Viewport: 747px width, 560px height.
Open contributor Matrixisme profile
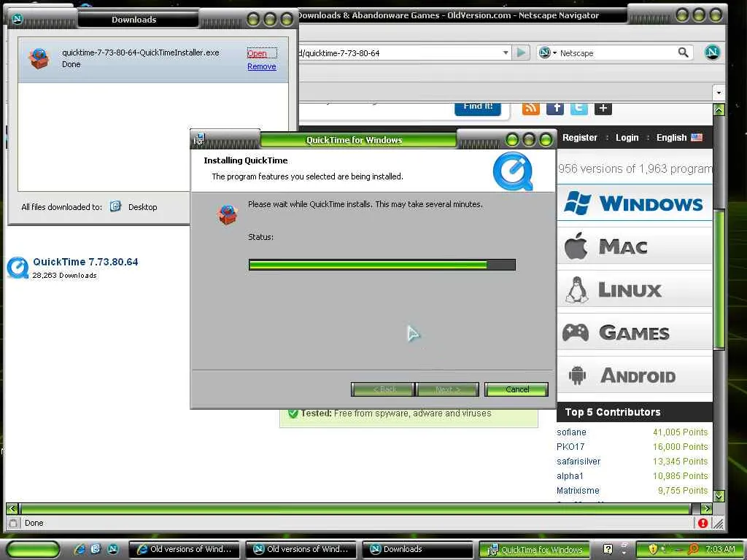[x=578, y=490]
